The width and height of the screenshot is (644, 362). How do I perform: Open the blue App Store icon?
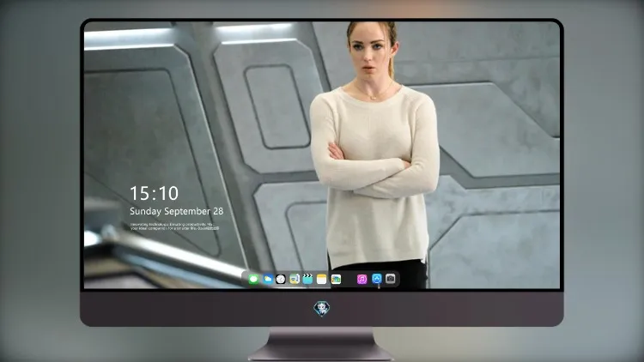click(x=377, y=279)
